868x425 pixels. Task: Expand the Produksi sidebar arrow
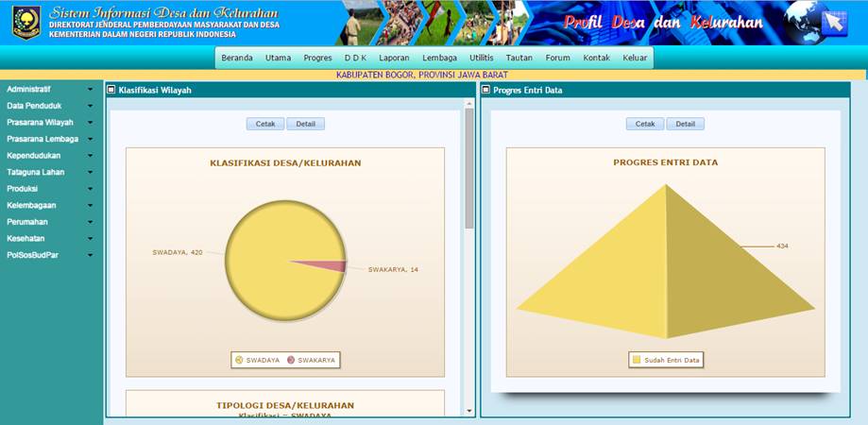(x=91, y=189)
